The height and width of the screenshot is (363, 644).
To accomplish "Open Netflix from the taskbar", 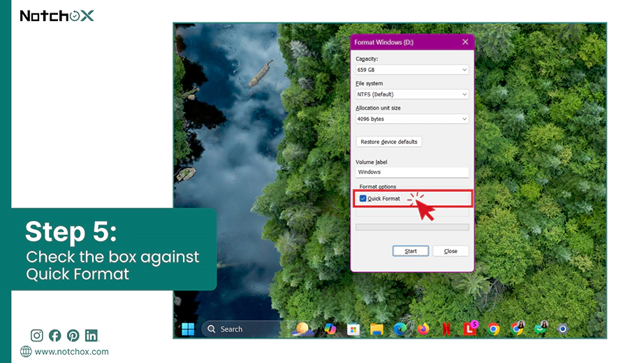I will point(446,329).
